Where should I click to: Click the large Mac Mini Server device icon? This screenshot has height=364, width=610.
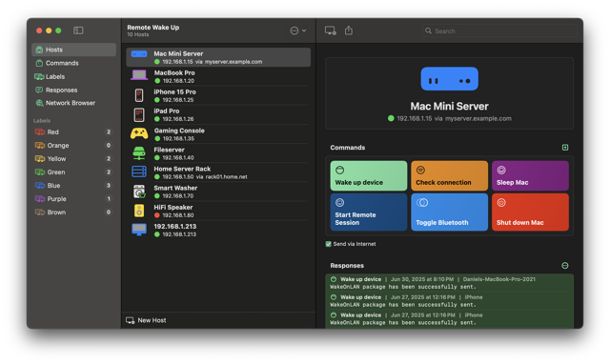pyautogui.click(x=449, y=79)
